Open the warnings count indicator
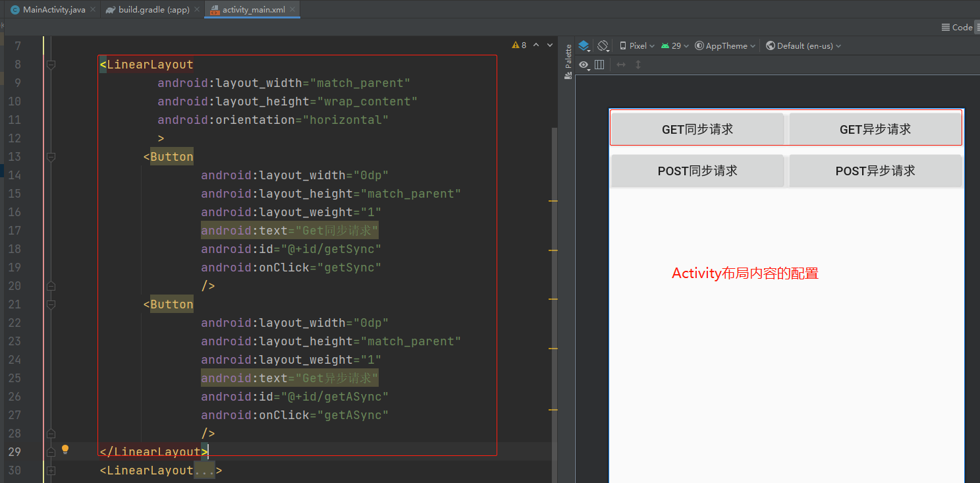980x483 pixels. 519,45
